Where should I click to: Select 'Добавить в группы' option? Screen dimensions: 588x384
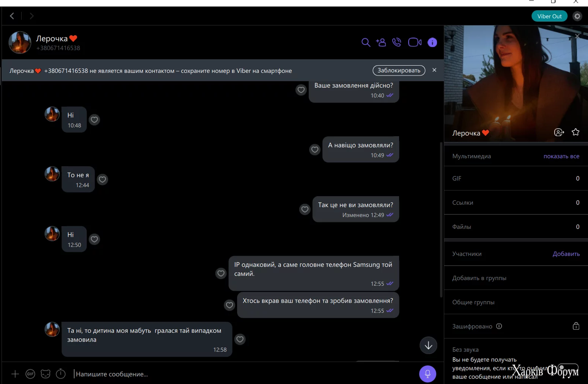pos(516,278)
